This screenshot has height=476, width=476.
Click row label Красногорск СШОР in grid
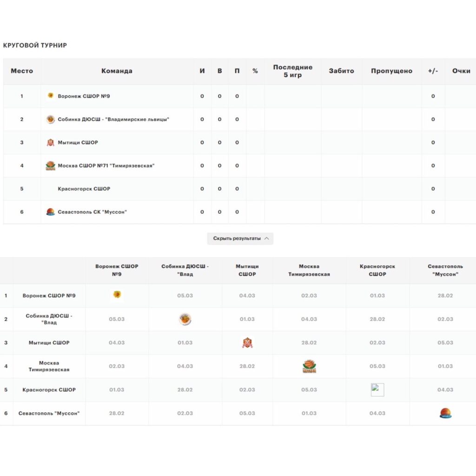49,390
